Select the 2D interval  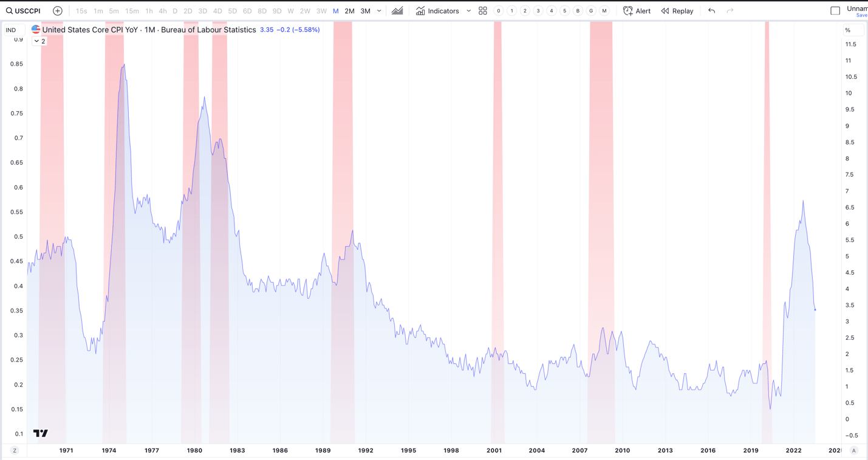pos(188,11)
